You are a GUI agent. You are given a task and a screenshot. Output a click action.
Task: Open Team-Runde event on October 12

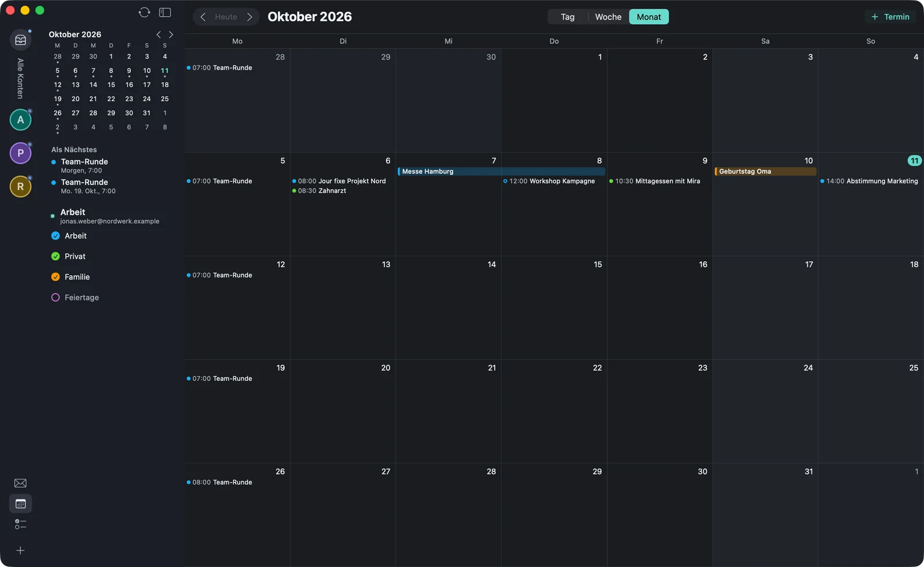click(219, 275)
